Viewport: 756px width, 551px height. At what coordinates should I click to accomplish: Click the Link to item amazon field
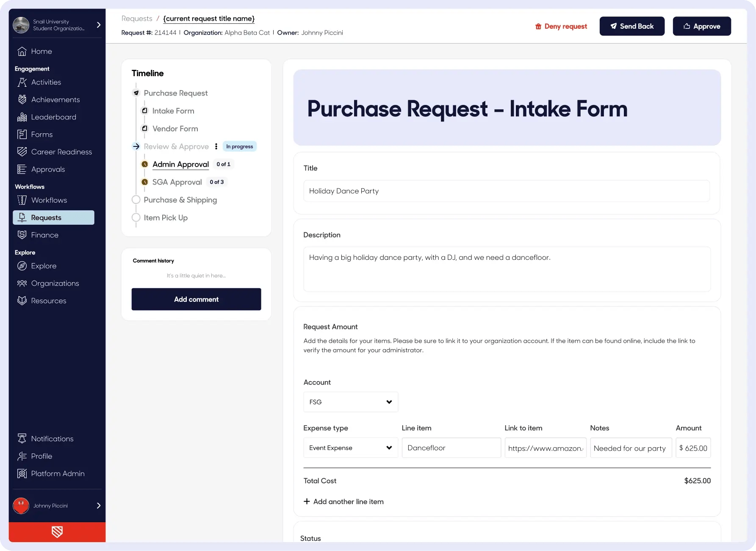pyautogui.click(x=546, y=448)
